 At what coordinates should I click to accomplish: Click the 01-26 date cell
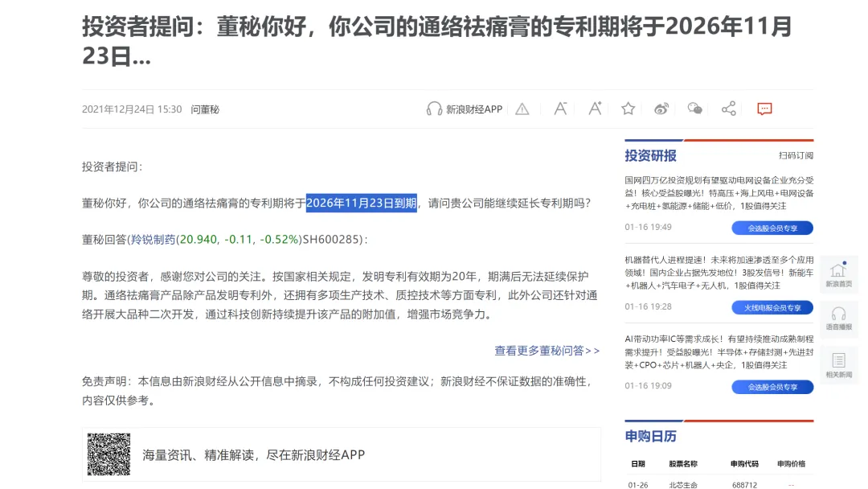[637, 484]
